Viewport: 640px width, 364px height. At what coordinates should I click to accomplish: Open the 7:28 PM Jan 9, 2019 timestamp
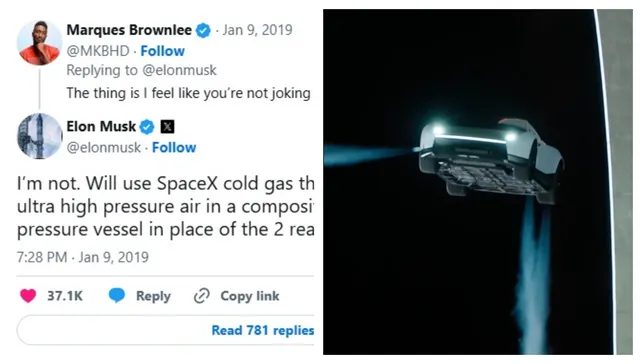point(82,257)
